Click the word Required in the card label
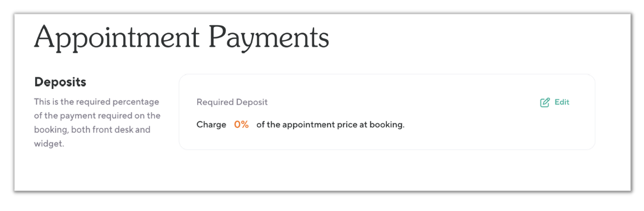Screen dimensions: 644x211 pyautogui.click(x=214, y=102)
